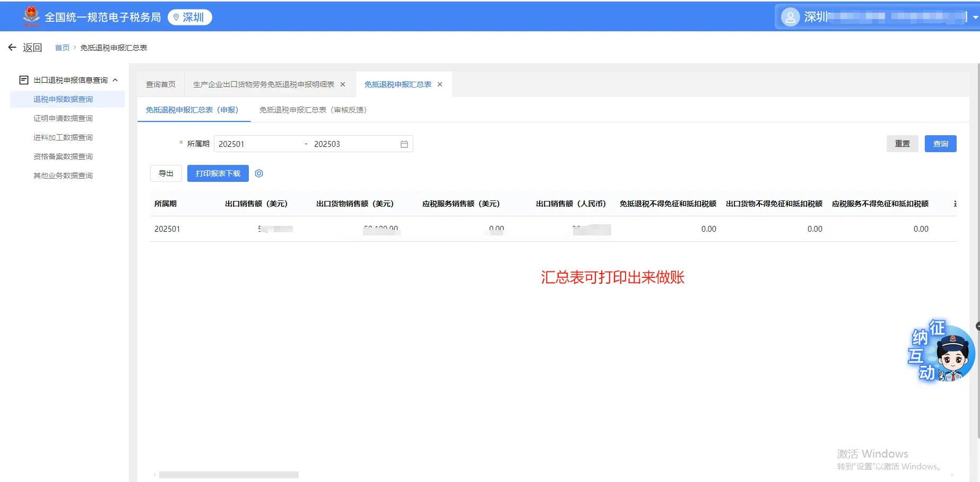This screenshot has width=980, height=482.
Task: Click the gear icon next to 打印报表下载
Action: pyautogui.click(x=259, y=173)
